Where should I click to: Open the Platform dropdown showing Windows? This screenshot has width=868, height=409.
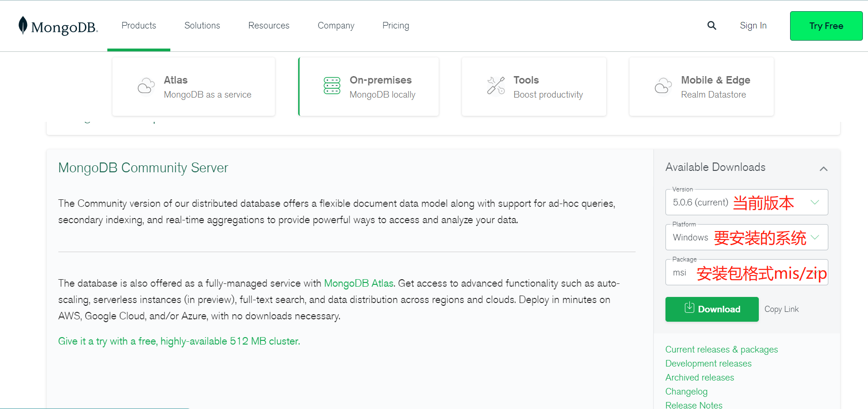747,237
